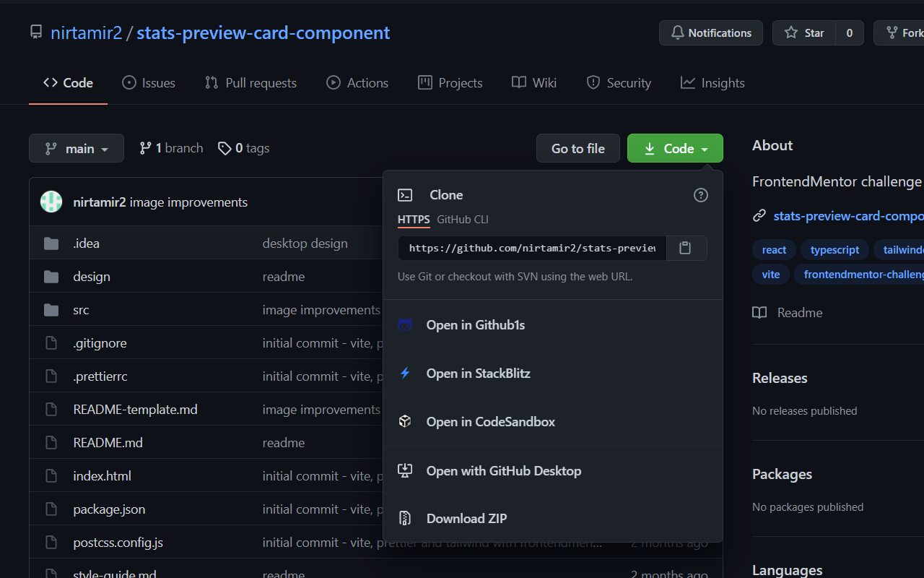
Task: Open the main branch selector dropdown
Action: point(77,148)
